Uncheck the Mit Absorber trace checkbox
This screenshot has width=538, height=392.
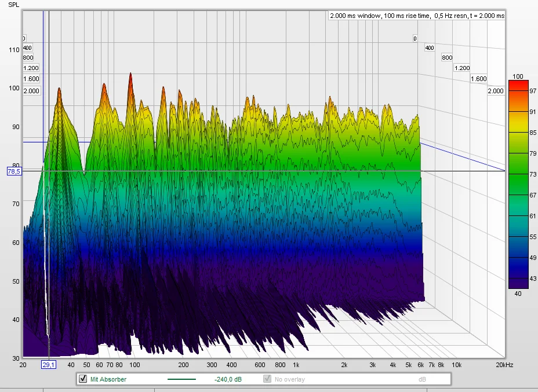(x=83, y=379)
